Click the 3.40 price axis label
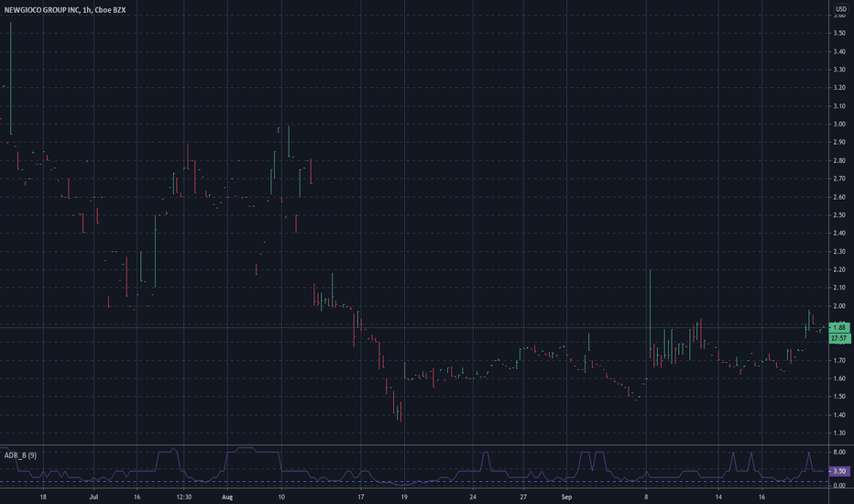Viewport: 854px width, 504px height. [x=839, y=51]
